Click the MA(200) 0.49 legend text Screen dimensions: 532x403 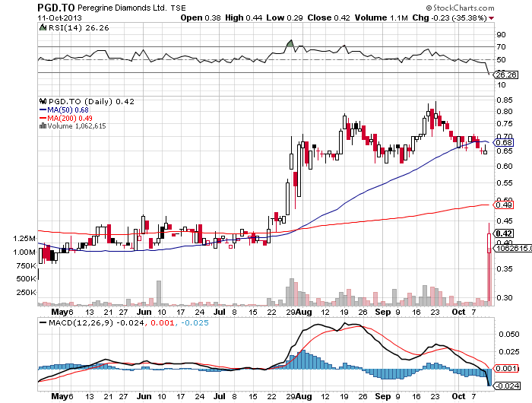pos(70,118)
